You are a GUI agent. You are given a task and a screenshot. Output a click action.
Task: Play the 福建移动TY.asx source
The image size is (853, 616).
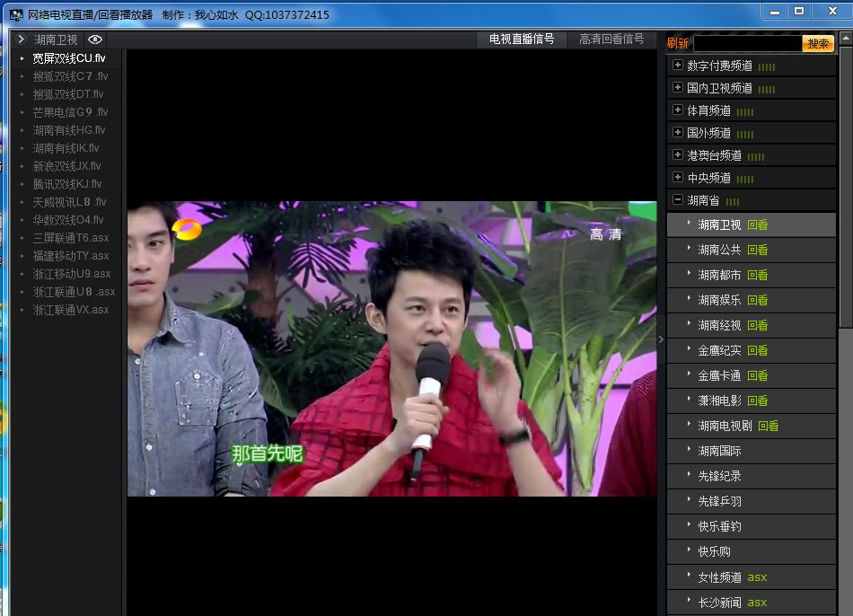(x=71, y=256)
